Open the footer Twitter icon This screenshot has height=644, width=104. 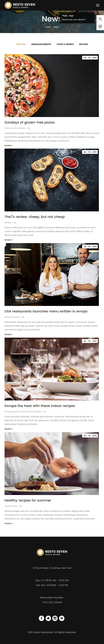pyautogui.click(x=48, y=618)
